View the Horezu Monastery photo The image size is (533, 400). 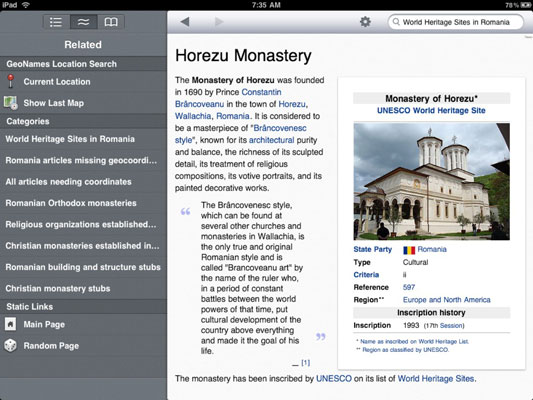431,181
